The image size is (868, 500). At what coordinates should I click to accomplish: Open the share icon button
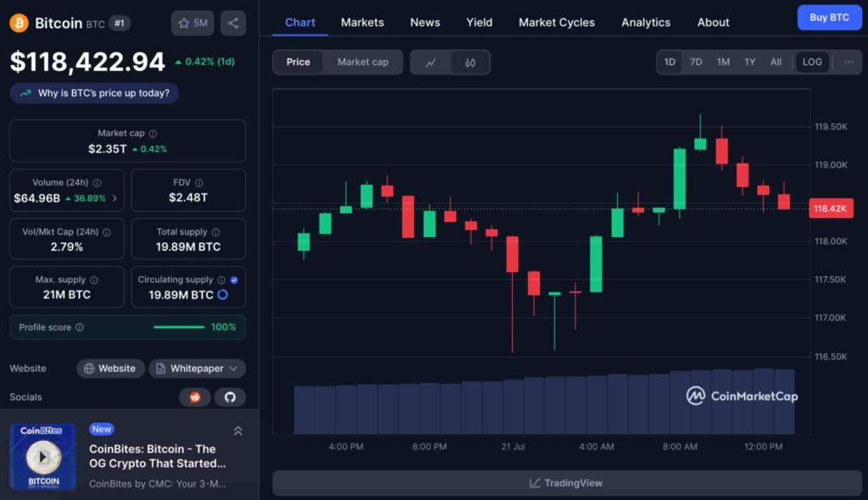coord(233,23)
